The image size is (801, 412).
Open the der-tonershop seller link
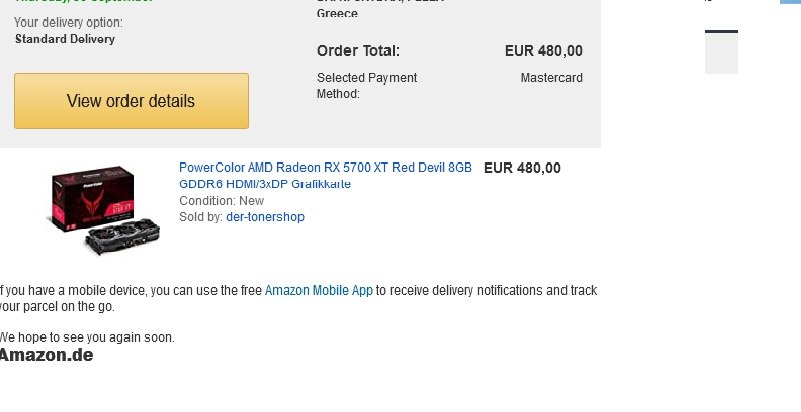click(x=265, y=216)
